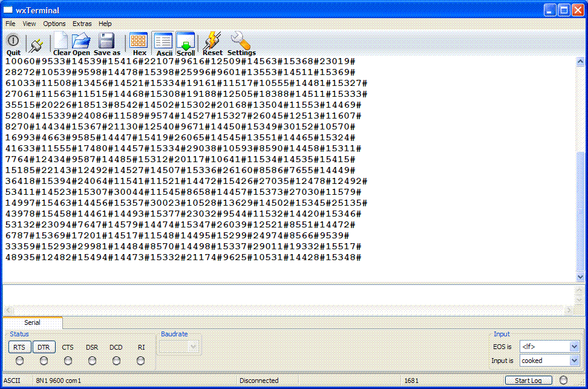Open the View menu

(29, 24)
